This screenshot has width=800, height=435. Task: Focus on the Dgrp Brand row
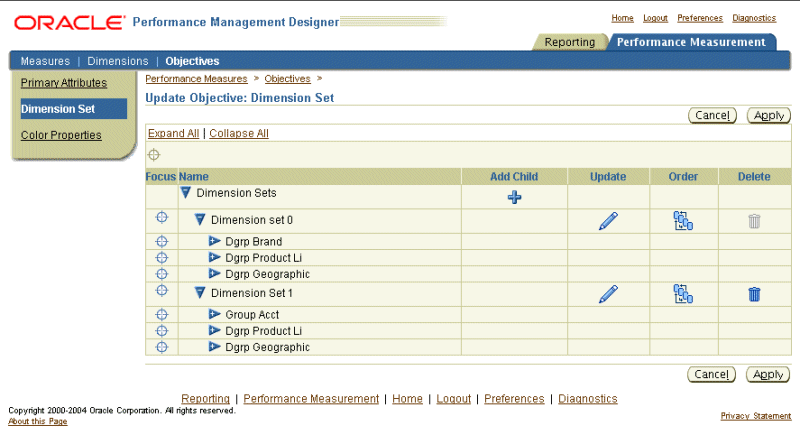point(162,241)
